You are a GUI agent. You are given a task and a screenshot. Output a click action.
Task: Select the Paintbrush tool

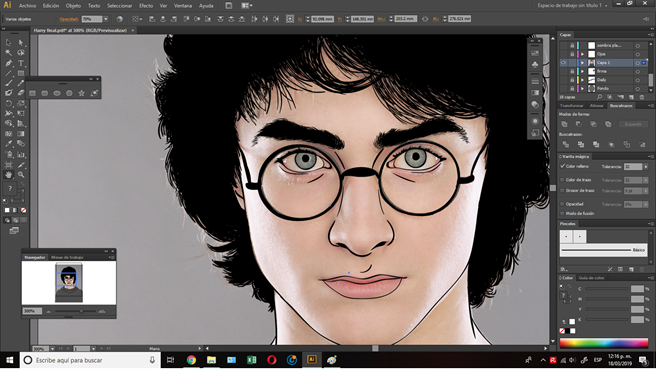(x=8, y=83)
